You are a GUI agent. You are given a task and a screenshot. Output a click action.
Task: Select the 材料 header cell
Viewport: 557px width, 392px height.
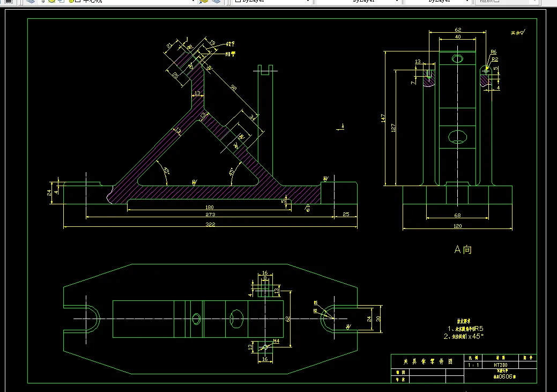coord(501,358)
